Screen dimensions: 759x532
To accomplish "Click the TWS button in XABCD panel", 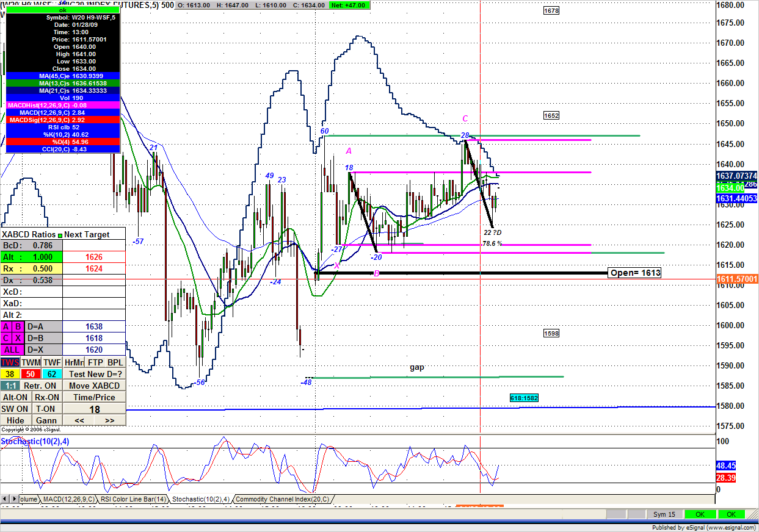I will (x=10, y=362).
